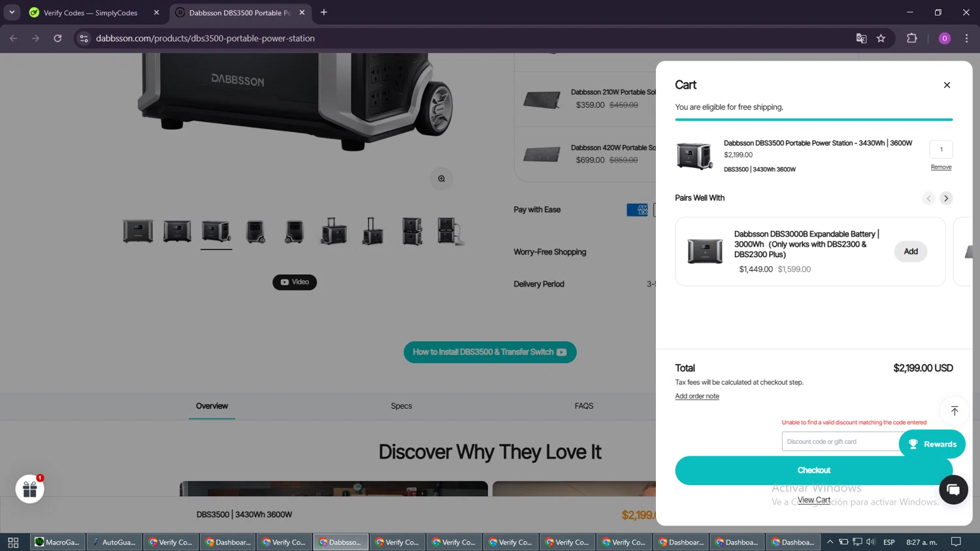Viewport: 980px width, 551px height.
Task: Select the ninth product thumbnail
Action: point(451,231)
